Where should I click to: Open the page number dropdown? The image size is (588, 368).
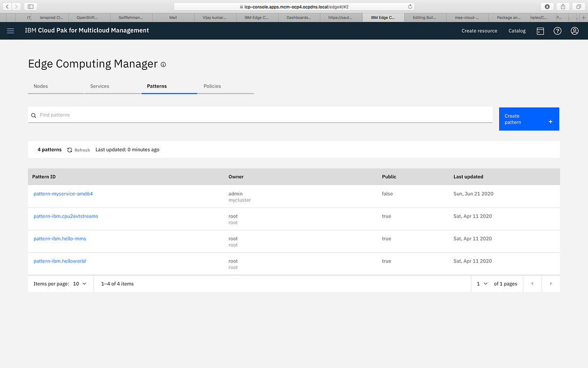coord(481,284)
